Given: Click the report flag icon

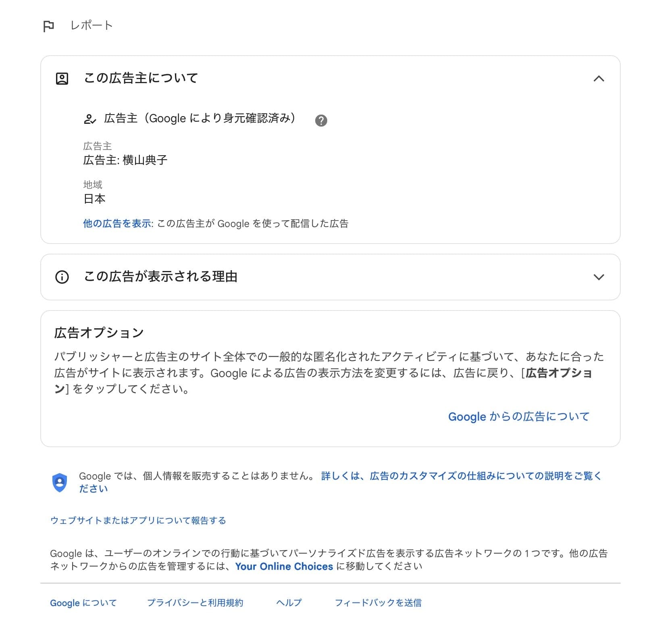Looking at the screenshot, I should tap(48, 26).
